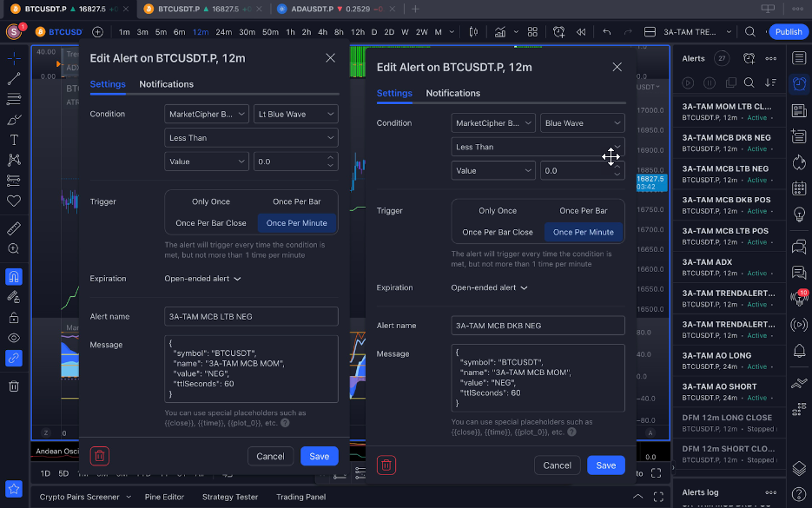Search alerts using magnifier icon
The width and height of the screenshot is (812, 508).
(749, 82)
